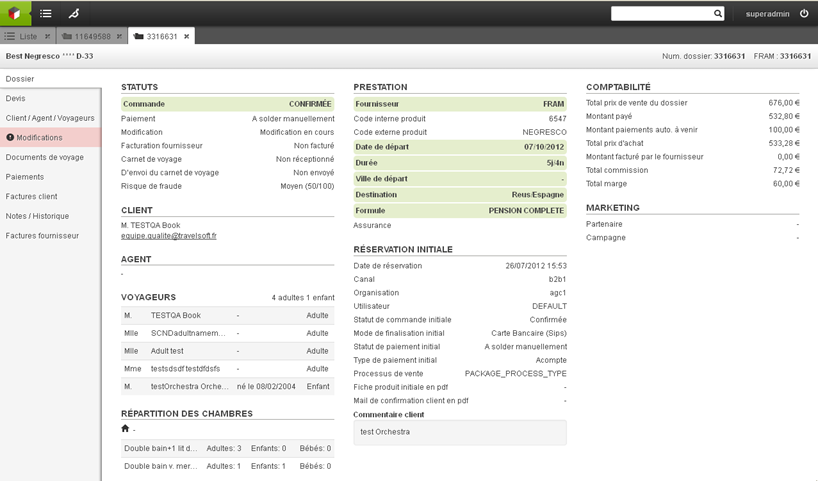The width and height of the screenshot is (818, 481).
Task: Go to Paiements in sidebar
Action: (x=25, y=177)
